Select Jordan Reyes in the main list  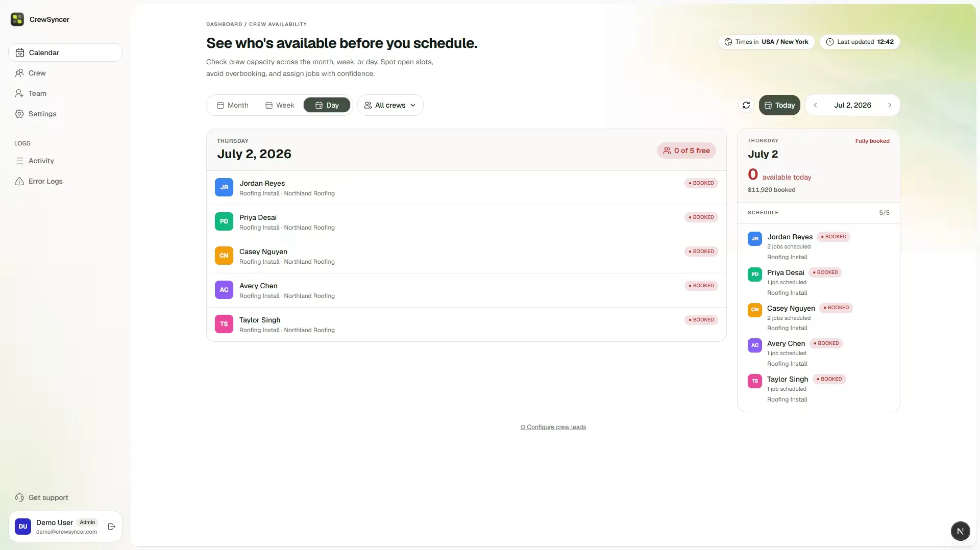pos(467,188)
